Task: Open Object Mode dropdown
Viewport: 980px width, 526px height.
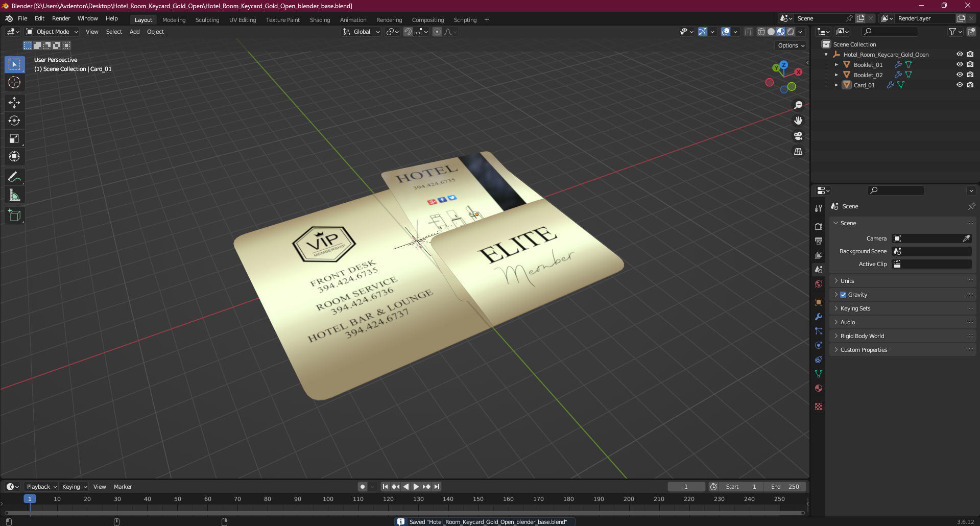Action: click(x=52, y=32)
